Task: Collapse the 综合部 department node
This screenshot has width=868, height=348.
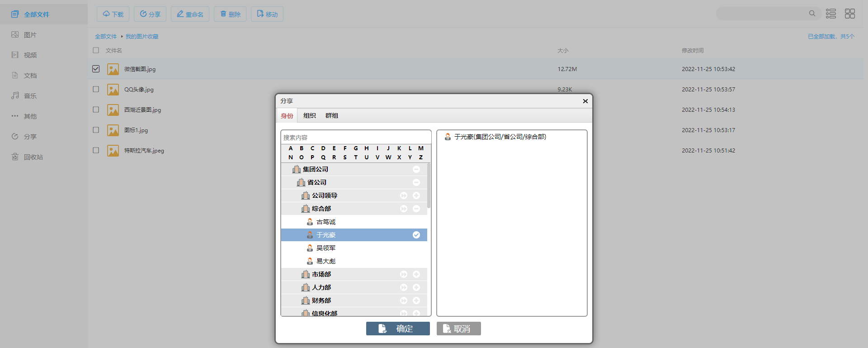Action: pyautogui.click(x=416, y=209)
